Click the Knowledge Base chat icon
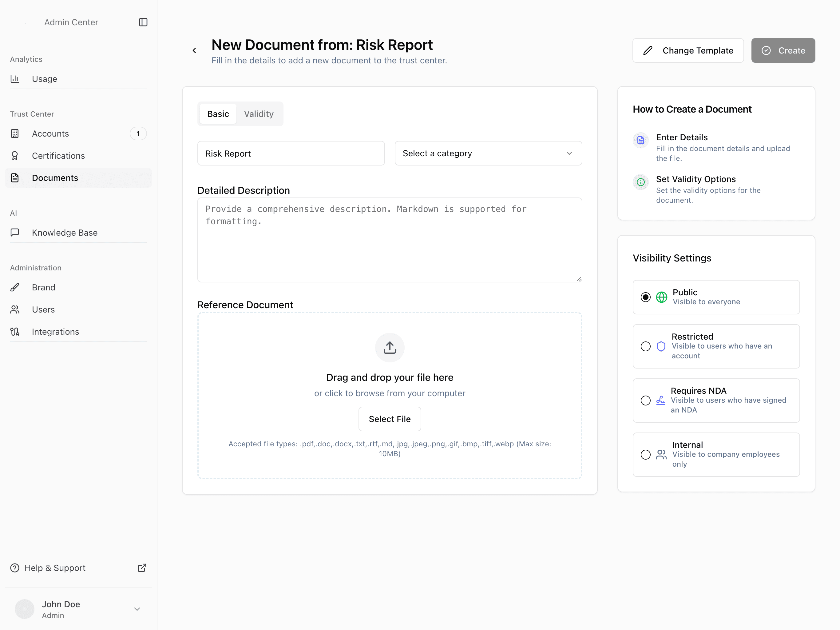Image resolution: width=840 pixels, height=630 pixels. (15, 233)
